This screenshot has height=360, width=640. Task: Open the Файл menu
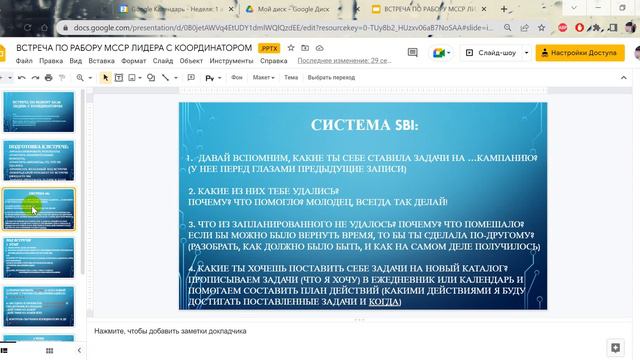(x=24, y=61)
